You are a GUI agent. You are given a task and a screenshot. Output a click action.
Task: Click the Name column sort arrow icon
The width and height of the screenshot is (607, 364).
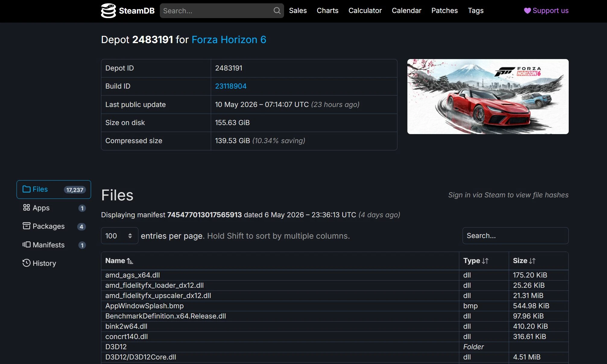130,261
